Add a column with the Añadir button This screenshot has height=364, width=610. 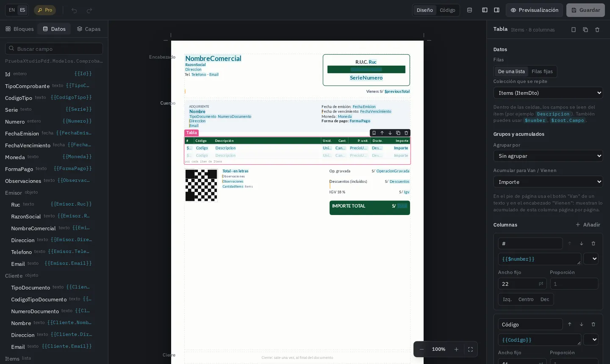point(588,225)
